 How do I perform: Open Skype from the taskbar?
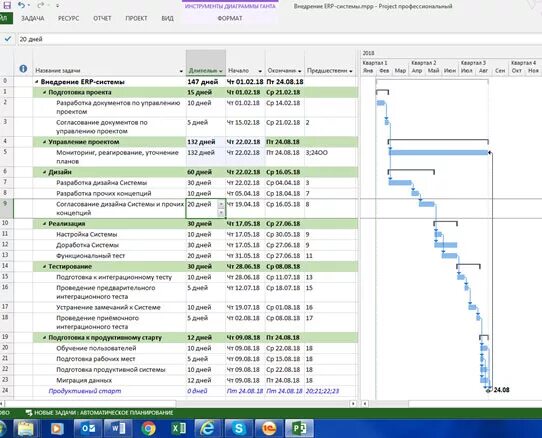[x=239, y=429]
